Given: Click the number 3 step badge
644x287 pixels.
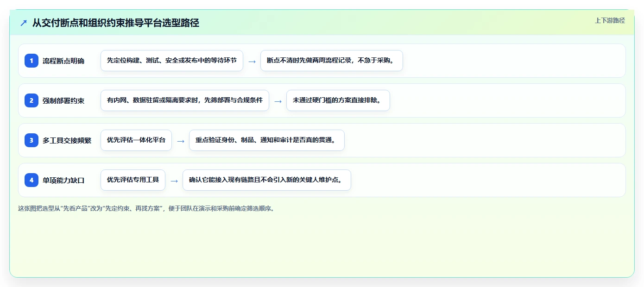Looking at the screenshot, I should (x=32, y=140).
